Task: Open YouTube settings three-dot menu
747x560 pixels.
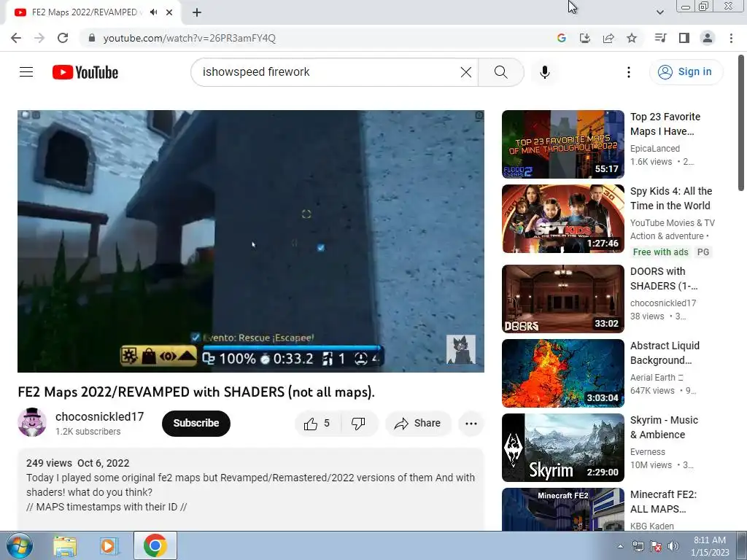Action: [628, 72]
